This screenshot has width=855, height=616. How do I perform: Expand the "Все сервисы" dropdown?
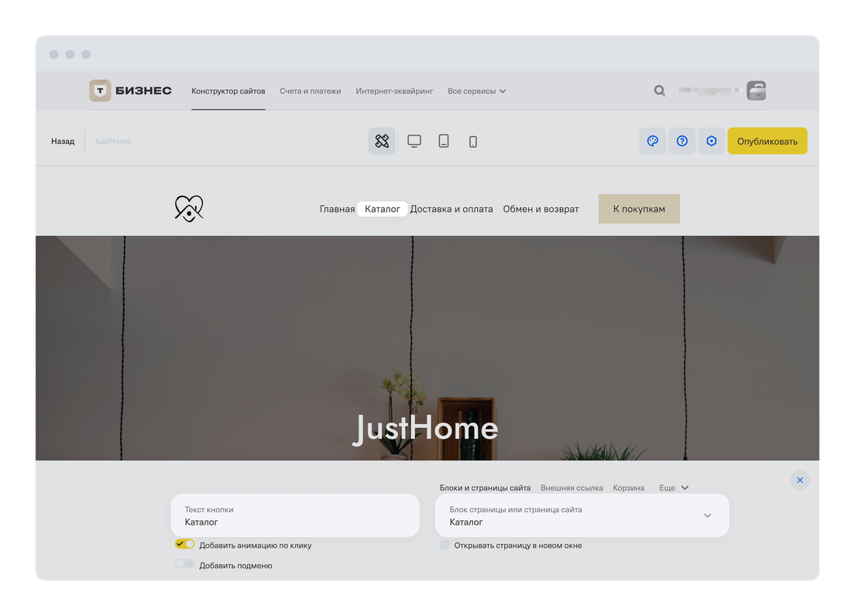476,91
